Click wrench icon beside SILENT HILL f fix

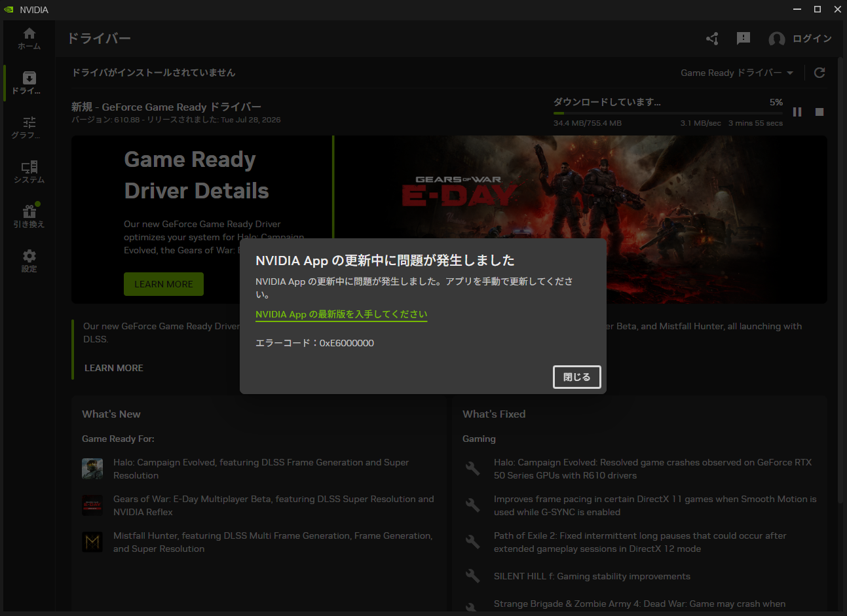[473, 576]
